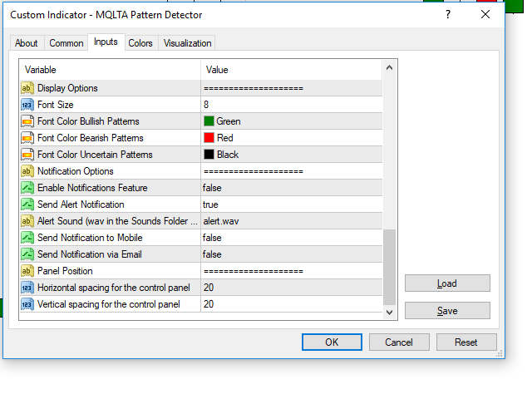
Task: Select the Horizontal spacing for the control panel label
Action: (114, 288)
